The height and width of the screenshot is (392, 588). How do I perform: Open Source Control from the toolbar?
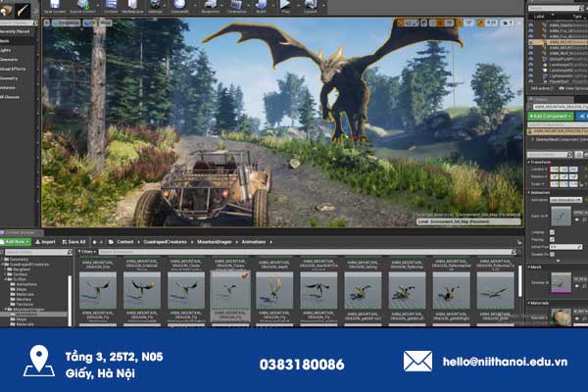pos(83,5)
